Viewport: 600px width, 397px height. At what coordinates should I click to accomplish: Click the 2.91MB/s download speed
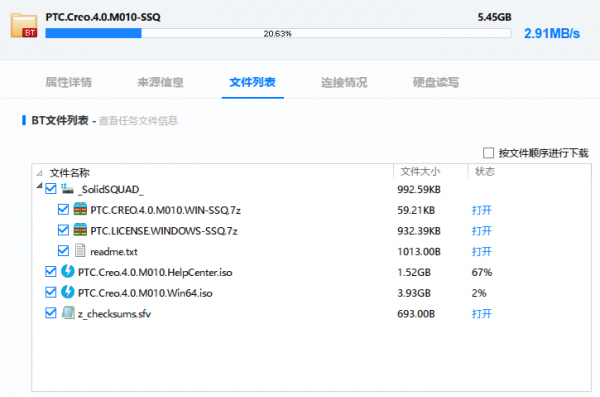pyautogui.click(x=552, y=33)
